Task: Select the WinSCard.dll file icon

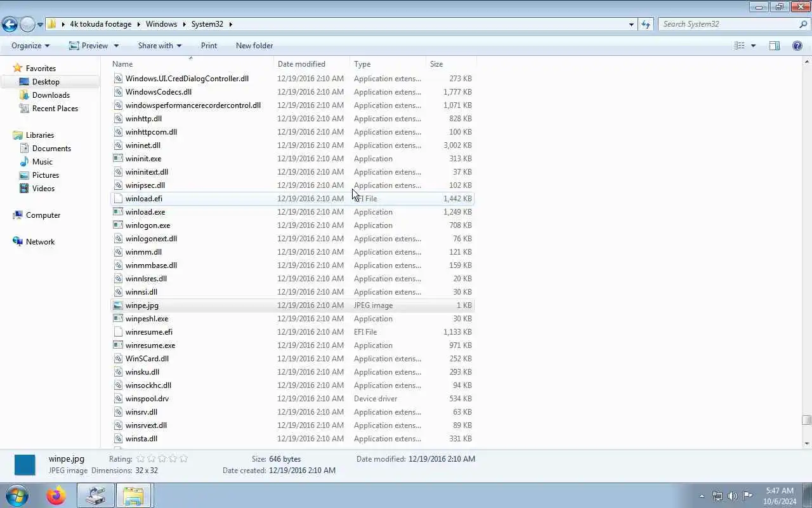Action: coord(118,359)
